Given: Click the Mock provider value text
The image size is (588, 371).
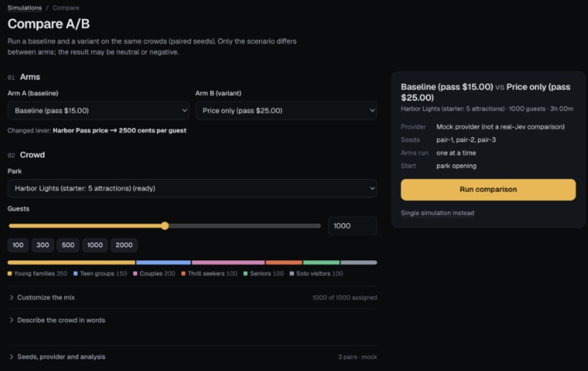Looking at the screenshot, I should (500, 127).
